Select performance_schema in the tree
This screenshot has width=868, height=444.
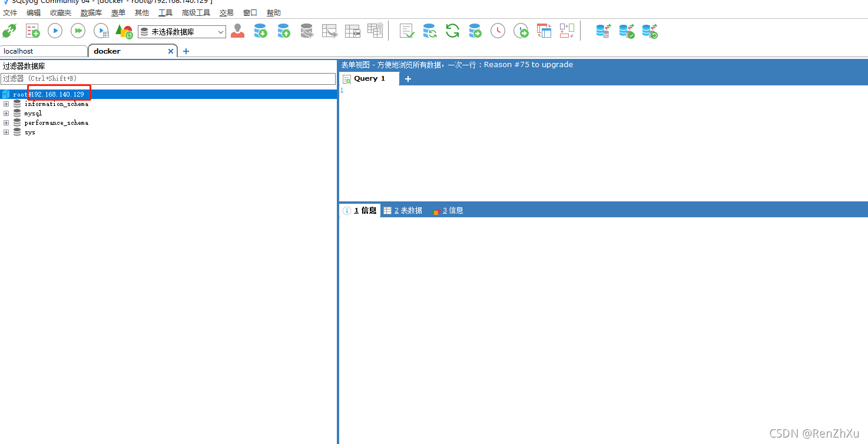(x=56, y=122)
